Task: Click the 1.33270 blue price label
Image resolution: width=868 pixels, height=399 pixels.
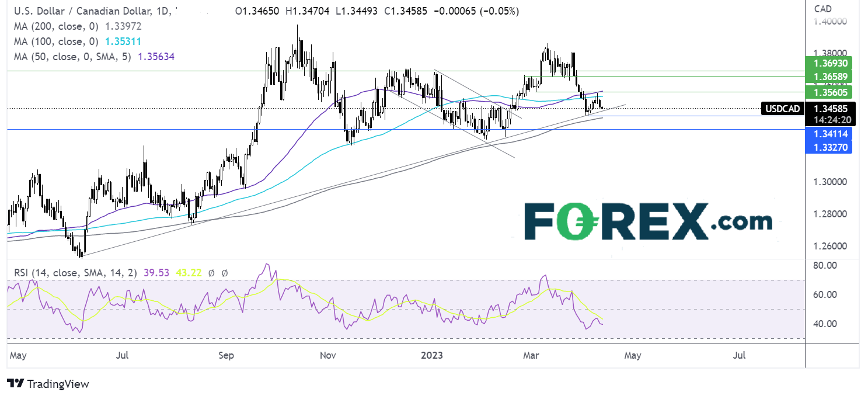Action: pos(828,147)
